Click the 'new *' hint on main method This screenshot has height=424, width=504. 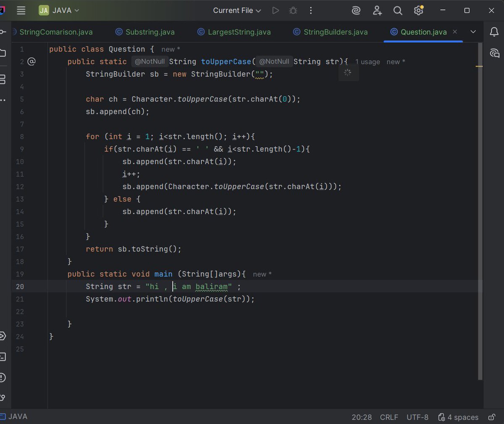pyautogui.click(x=262, y=274)
